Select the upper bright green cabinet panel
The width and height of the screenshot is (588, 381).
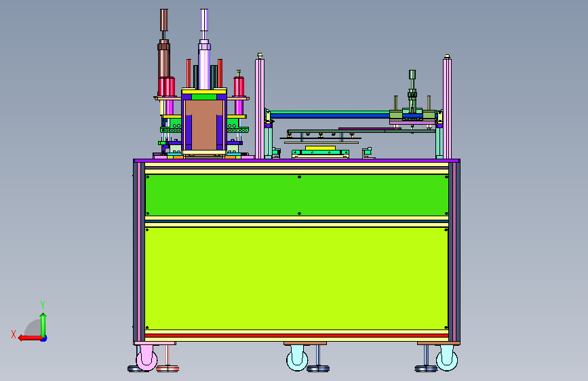click(x=296, y=195)
